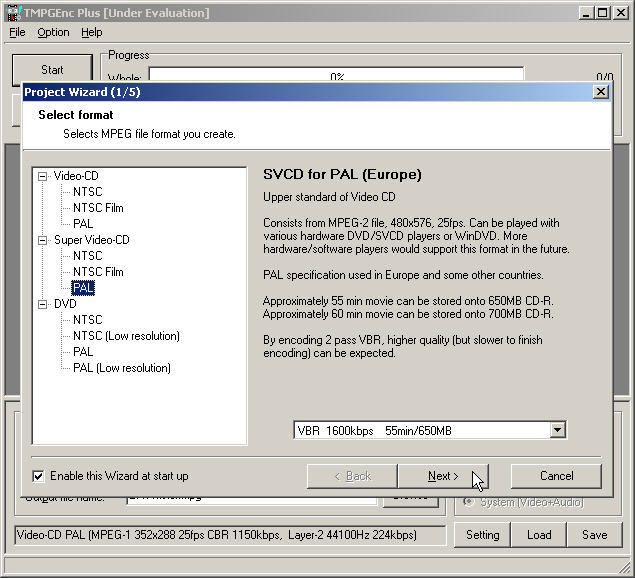Viewport: 635px width, 578px height.
Task: Click the TMPGEnc title bar app icon
Action: [10, 12]
